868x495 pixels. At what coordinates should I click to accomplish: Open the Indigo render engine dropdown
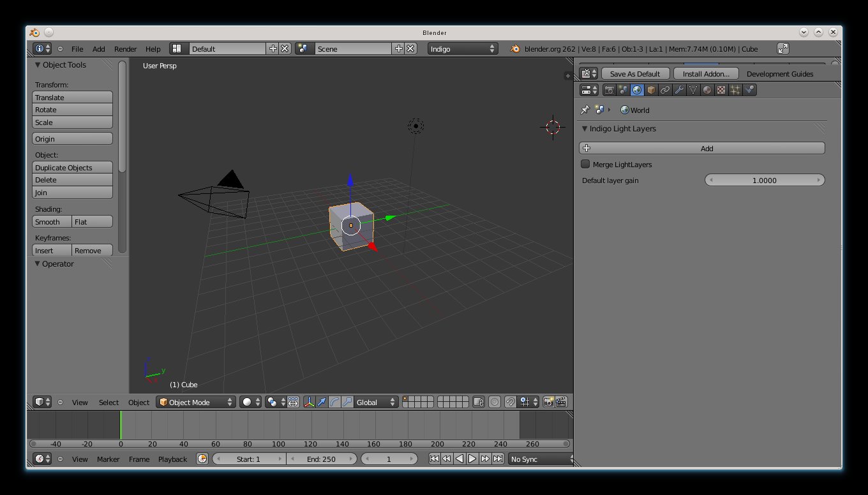point(463,49)
